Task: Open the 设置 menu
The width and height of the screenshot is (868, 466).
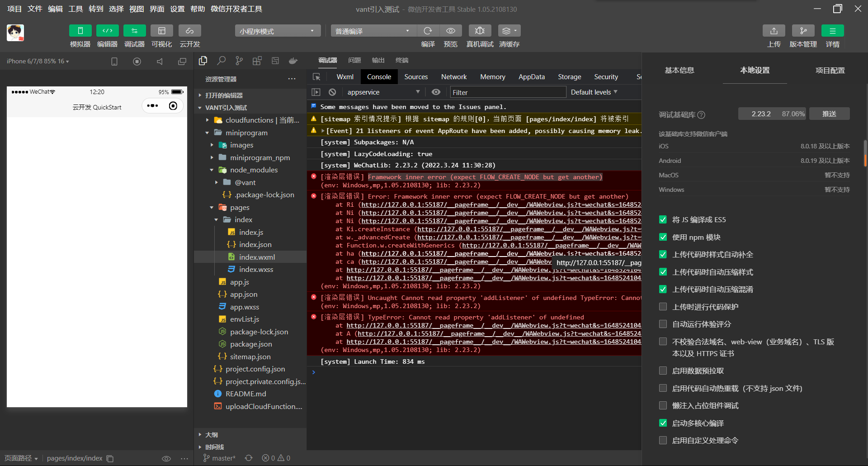Action: [177, 9]
